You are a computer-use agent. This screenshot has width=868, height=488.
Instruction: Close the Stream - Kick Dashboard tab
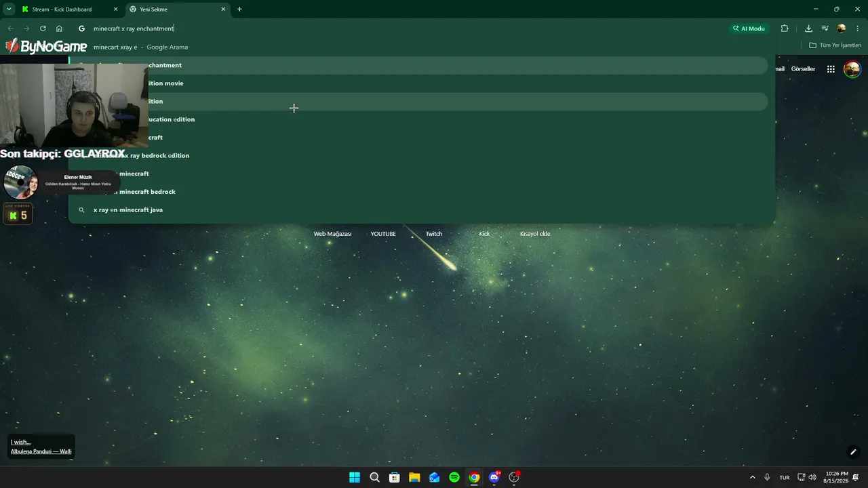(115, 9)
